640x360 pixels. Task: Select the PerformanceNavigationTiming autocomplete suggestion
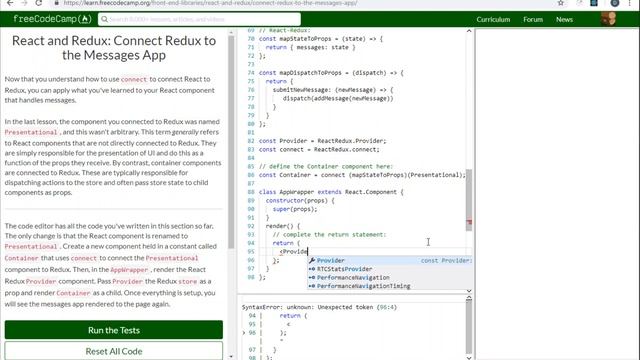tap(390, 286)
